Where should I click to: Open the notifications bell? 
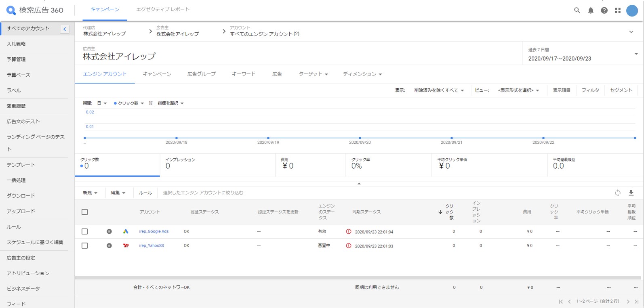(x=591, y=10)
